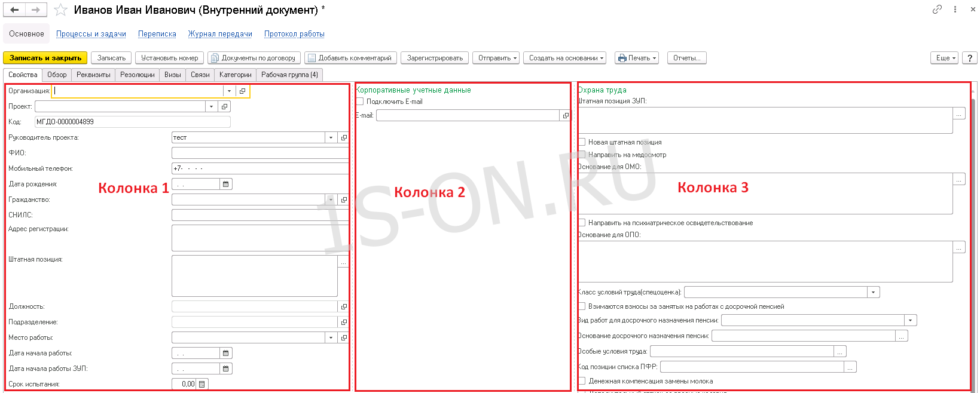The width and height of the screenshot is (980, 393).
Task: Check Денежная компенсация замены молока
Action: (x=582, y=381)
